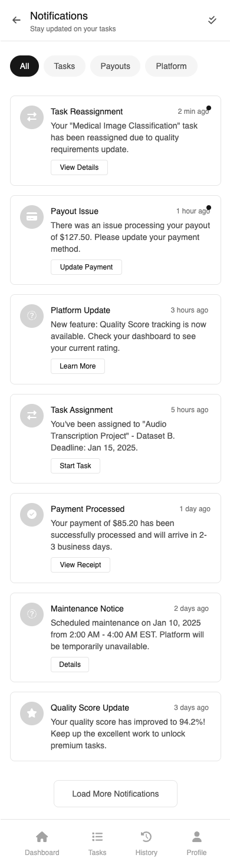Click the Update Payment button
This screenshot has width=230, height=868.
[86, 267]
